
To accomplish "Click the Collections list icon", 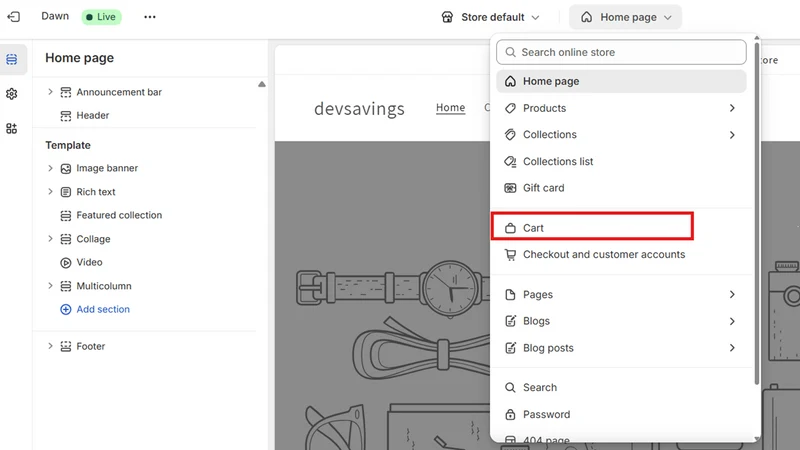I will pos(510,162).
